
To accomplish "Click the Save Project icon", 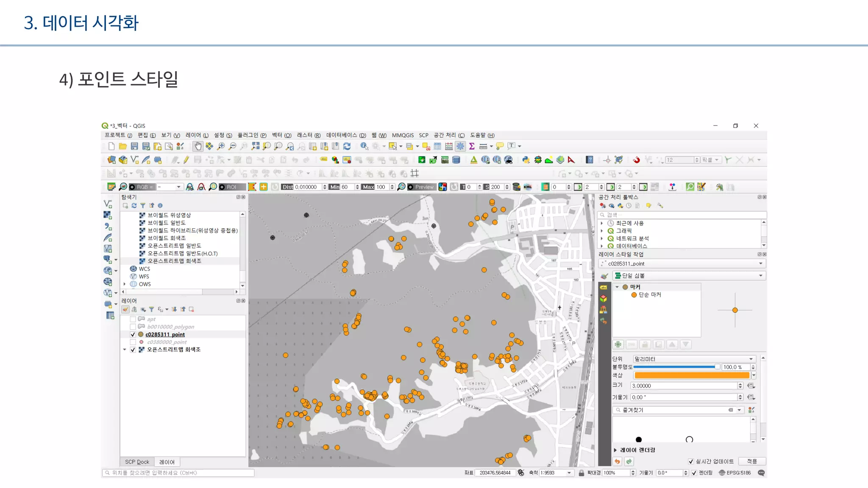I will [x=134, y=146].
